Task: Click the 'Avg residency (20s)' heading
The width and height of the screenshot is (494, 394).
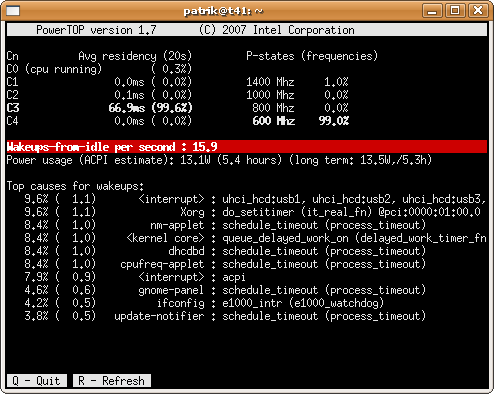Action: (x=135, y=56)
